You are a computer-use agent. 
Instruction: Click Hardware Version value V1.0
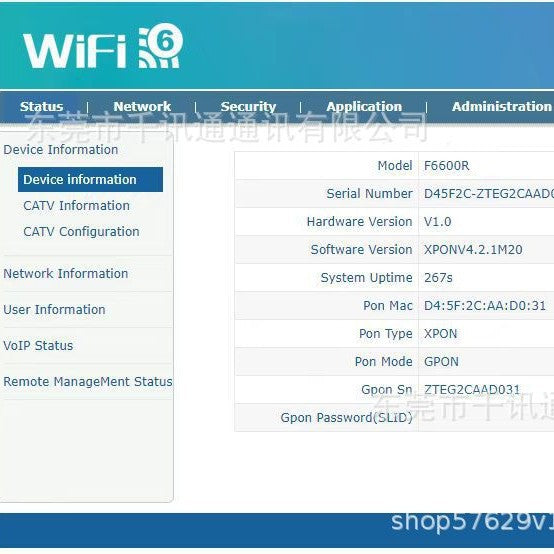point(437,222)
